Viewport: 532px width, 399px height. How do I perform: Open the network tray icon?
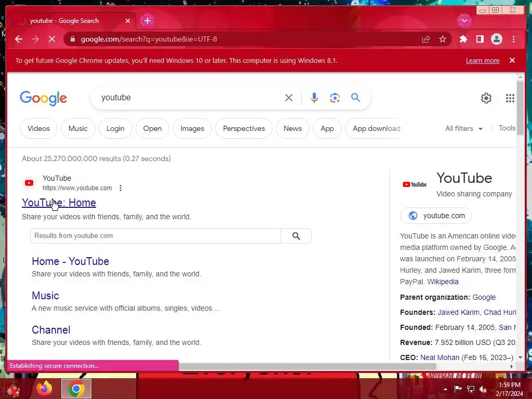471,389
